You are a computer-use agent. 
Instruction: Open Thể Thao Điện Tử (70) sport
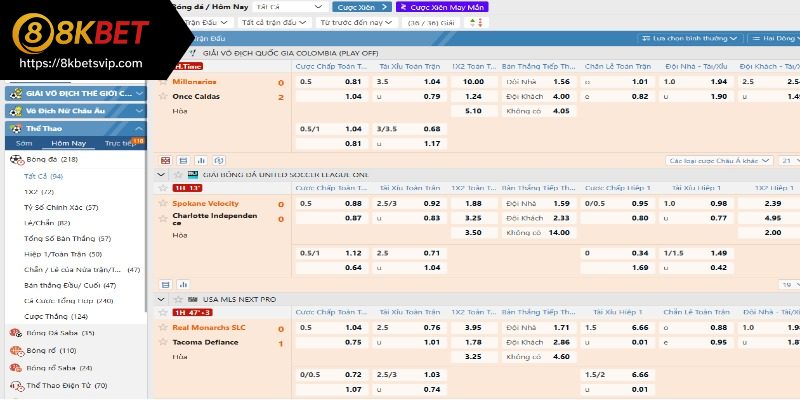pos(67,386)
